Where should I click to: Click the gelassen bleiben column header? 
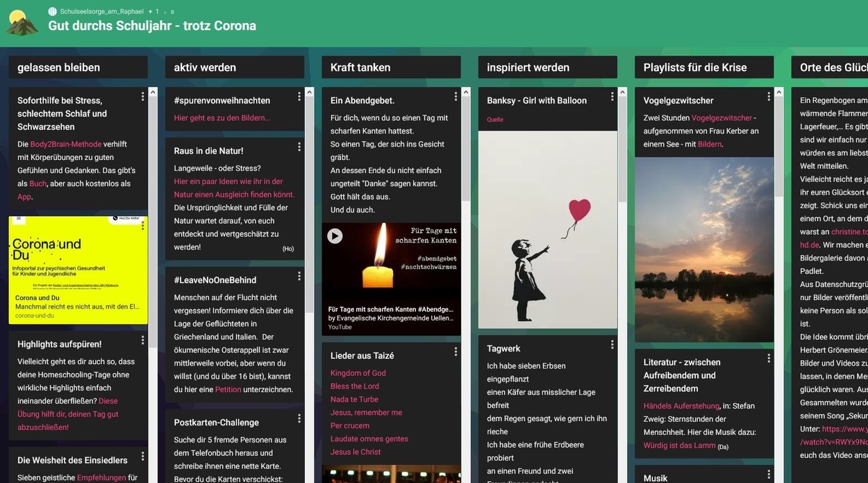(78, 67)
